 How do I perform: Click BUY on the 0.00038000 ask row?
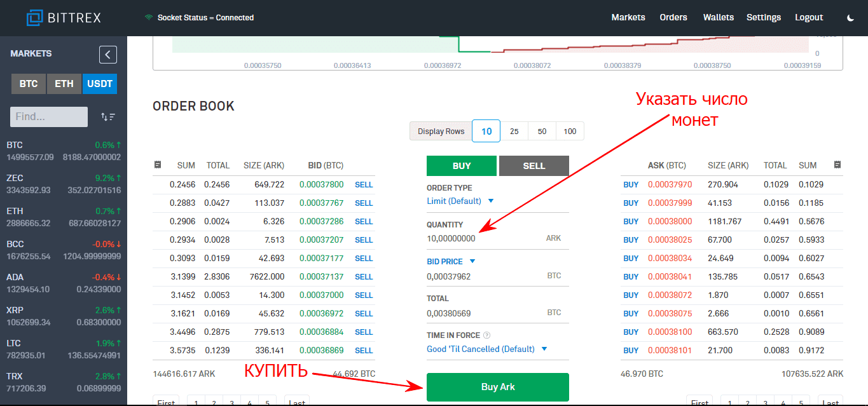pos(631,222)
